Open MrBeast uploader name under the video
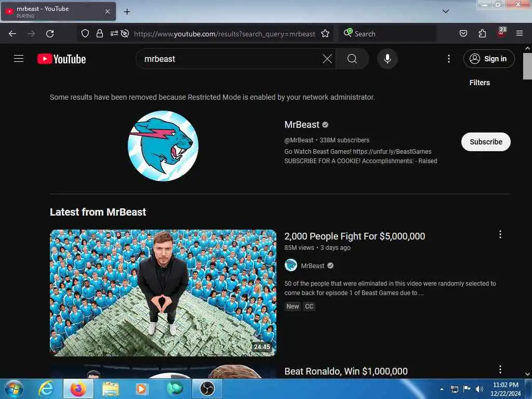Image resolution: width=532 pixels, height=399 pixels. pyautogui.click(x=312, y=265)
